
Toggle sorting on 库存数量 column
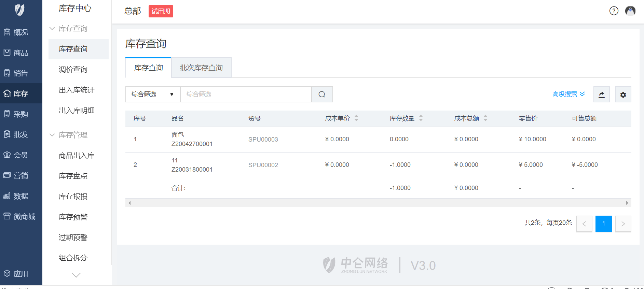421,118
